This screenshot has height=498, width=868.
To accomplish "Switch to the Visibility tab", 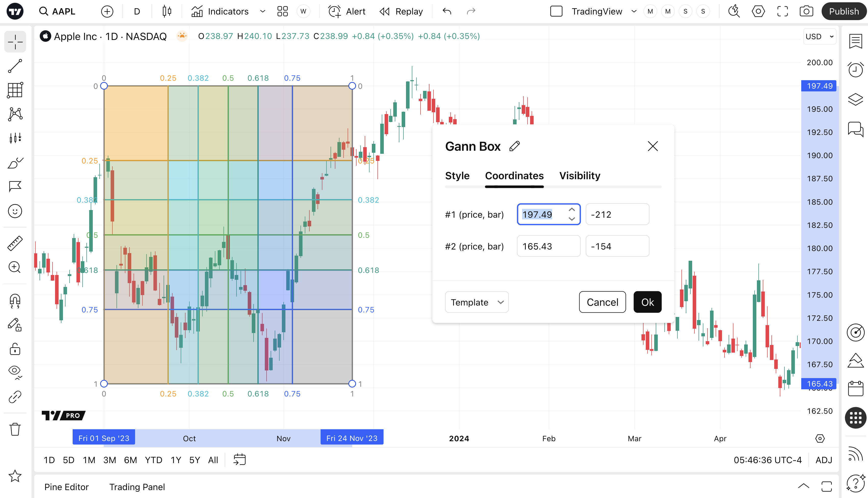I will click(x=580, y=175).
